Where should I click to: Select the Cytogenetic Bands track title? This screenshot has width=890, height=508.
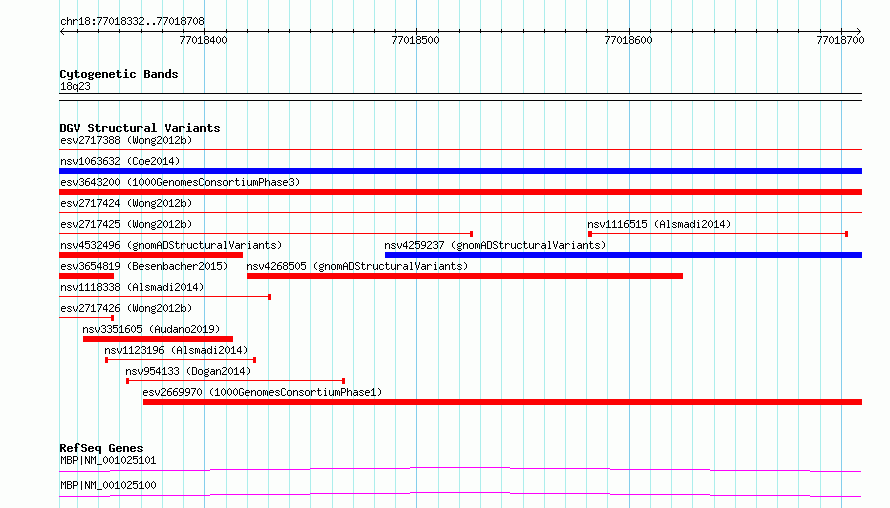click(x=119, y=74)
